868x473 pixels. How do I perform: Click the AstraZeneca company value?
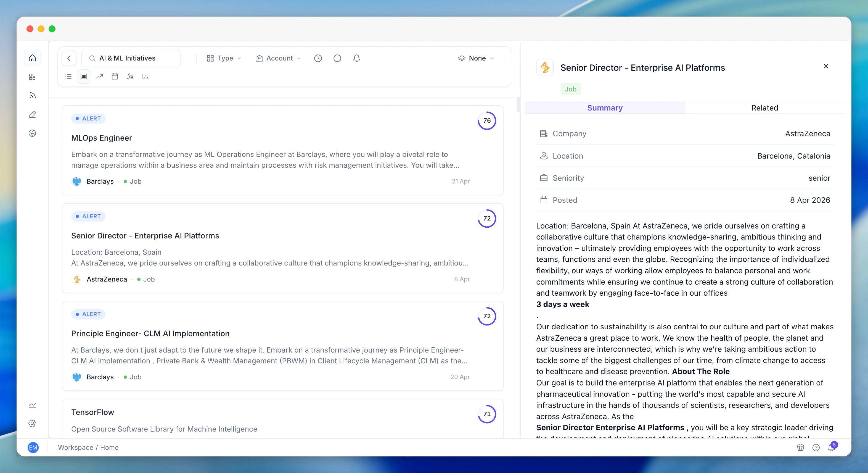(807, 133)
